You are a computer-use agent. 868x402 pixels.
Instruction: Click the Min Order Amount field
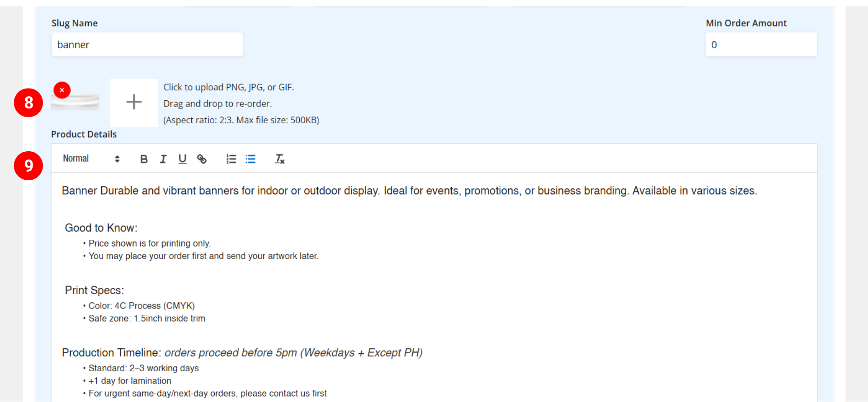pos(760,45)
